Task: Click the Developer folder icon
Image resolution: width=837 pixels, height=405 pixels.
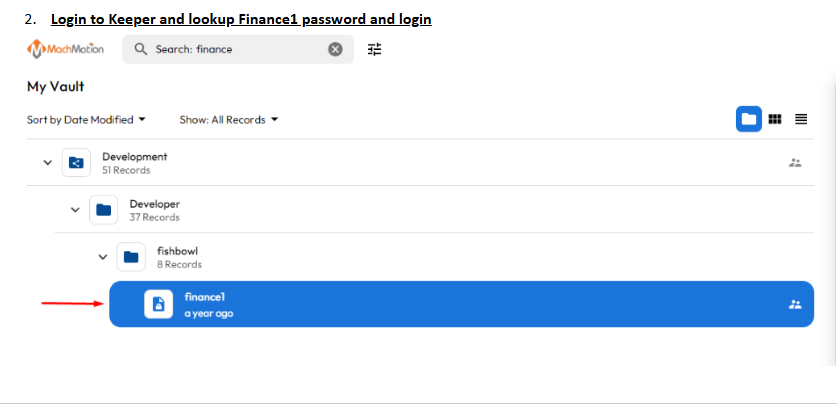Action: click(104, 210)
